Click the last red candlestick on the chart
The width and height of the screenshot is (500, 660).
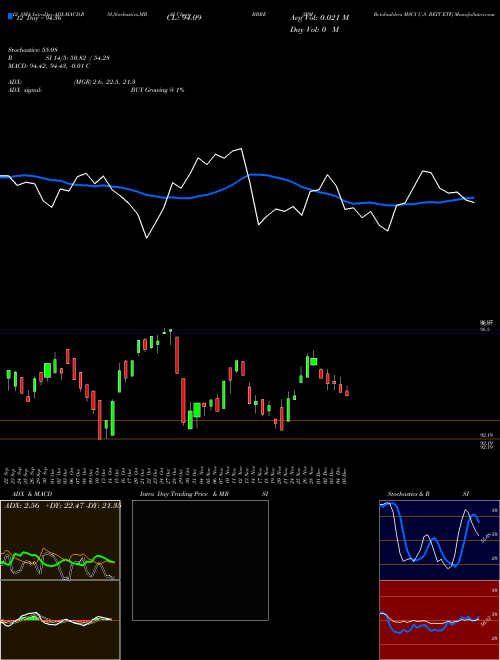[347, 391]
